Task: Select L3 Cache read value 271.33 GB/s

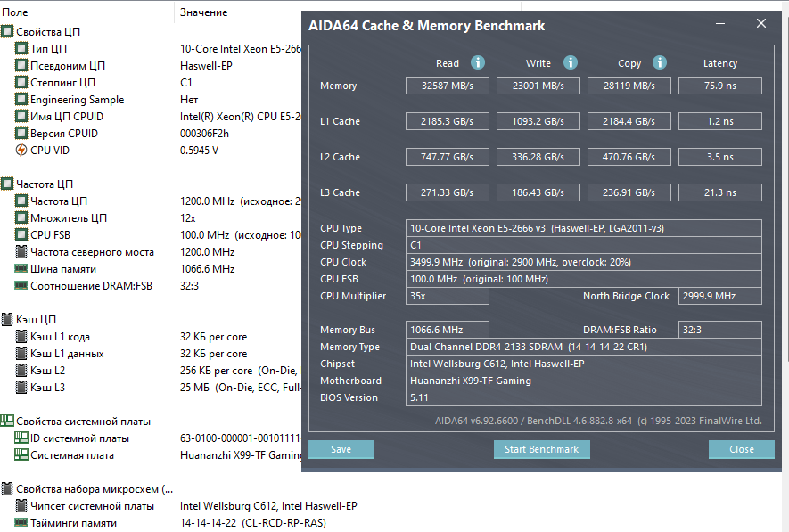Action: pyautogui.click(x=448, y=192)
